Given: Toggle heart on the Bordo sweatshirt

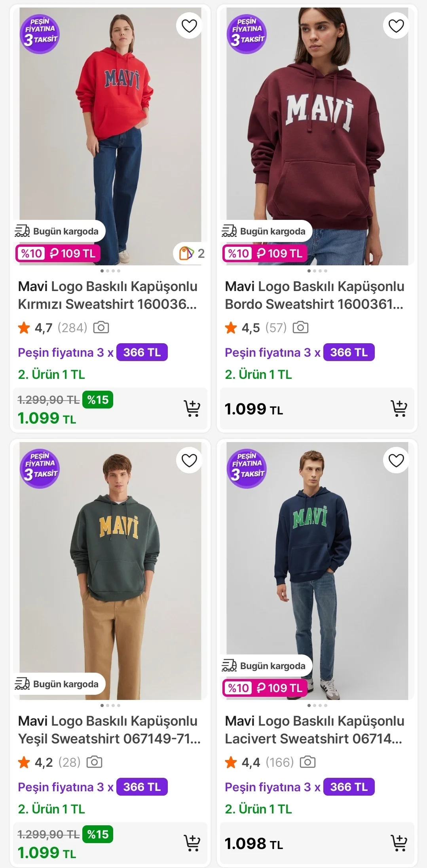Looking at the screenshot, I should coord(396,26).
